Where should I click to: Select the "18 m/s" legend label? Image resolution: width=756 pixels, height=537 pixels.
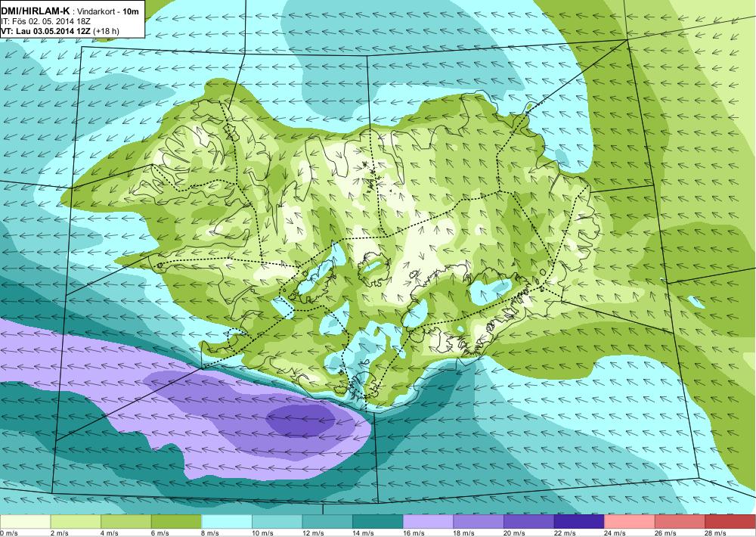pyautogui.click(x=464, y=533)
